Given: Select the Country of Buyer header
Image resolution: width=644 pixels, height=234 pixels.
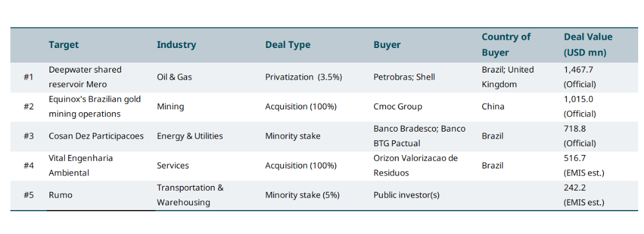Looking at the screenshot, I should [505, 44].
